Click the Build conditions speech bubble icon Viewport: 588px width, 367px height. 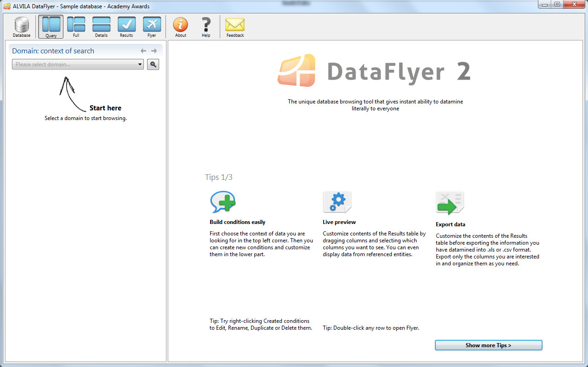click(223, 202)
